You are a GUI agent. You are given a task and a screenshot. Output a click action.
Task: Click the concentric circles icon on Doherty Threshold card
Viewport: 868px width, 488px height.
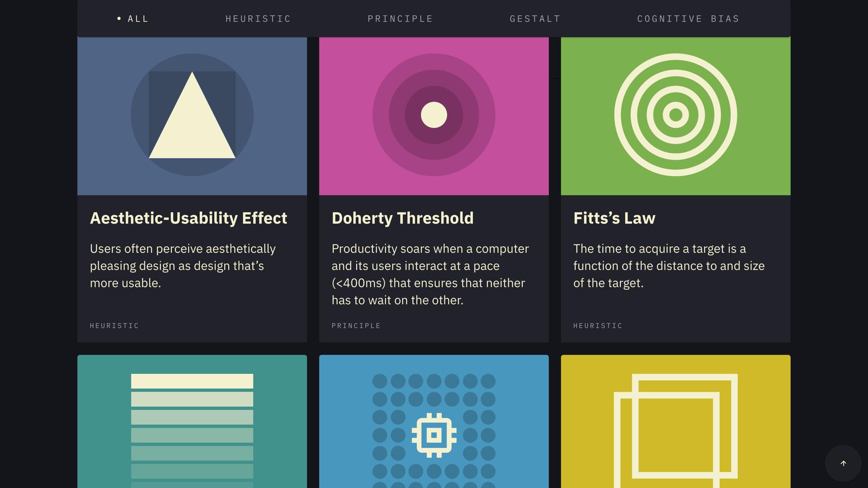[434, 114]
